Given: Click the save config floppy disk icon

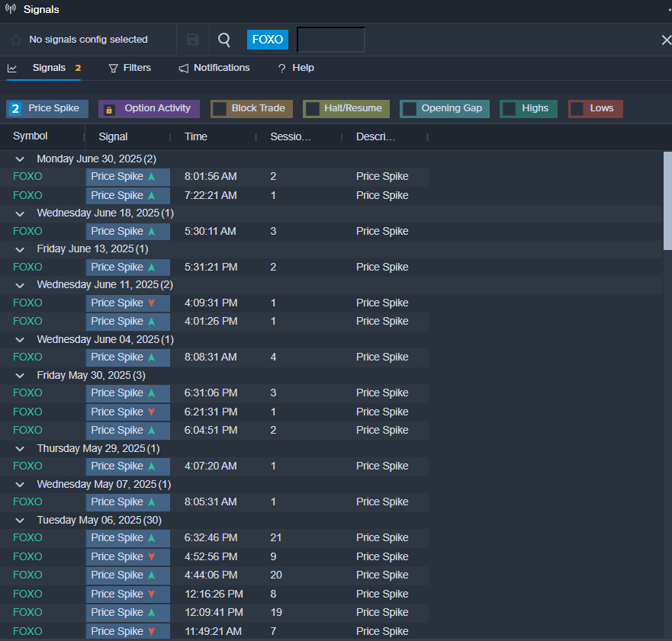Looking at the screenshot, I should tap(192, 40).
